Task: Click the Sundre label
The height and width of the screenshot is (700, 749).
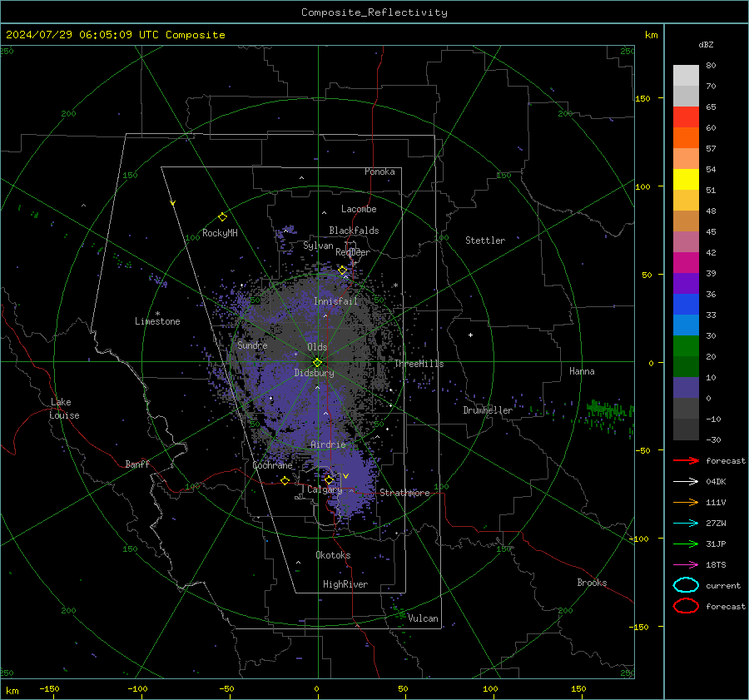Action: click(252, 345)
